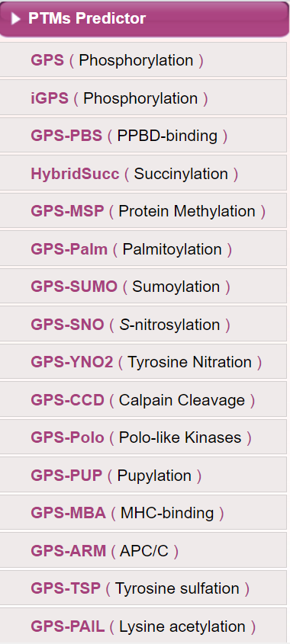
Task: Collapse the PTMs Predictor triangle arrow
Action: click(15, 19)
